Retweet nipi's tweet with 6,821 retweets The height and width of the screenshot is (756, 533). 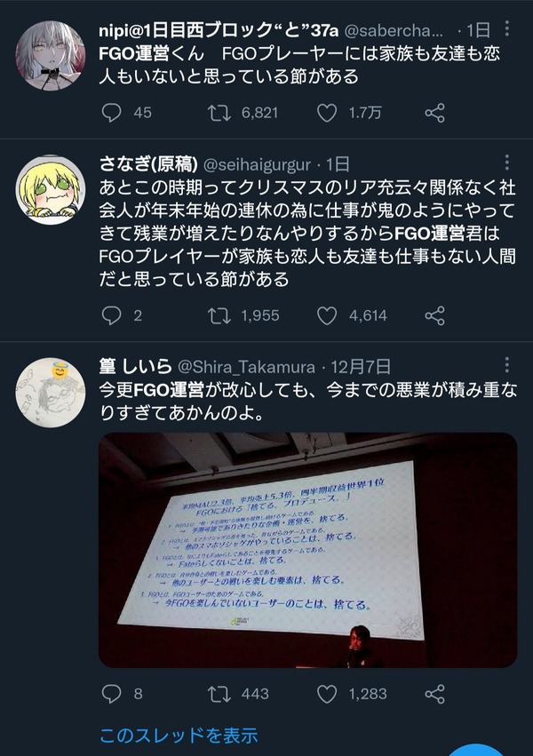tap(219, 113)
